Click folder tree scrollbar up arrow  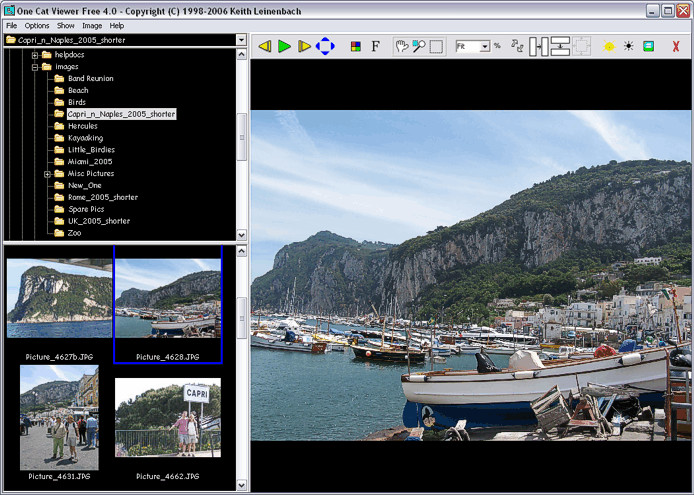pyautogui.click(x=242, y=54)
